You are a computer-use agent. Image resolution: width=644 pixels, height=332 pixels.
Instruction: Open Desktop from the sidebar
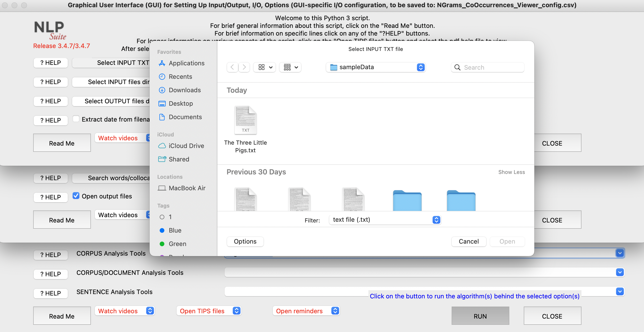(x=181, y=104)
